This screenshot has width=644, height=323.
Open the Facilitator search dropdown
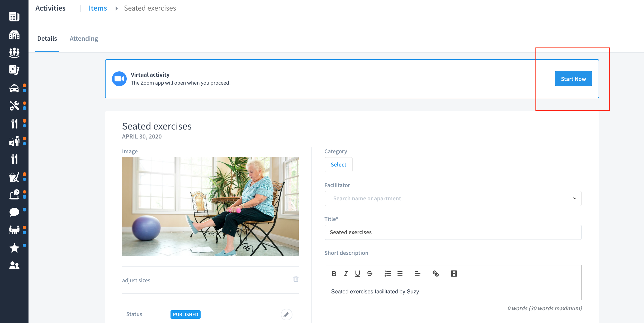[x=453, y=199]
